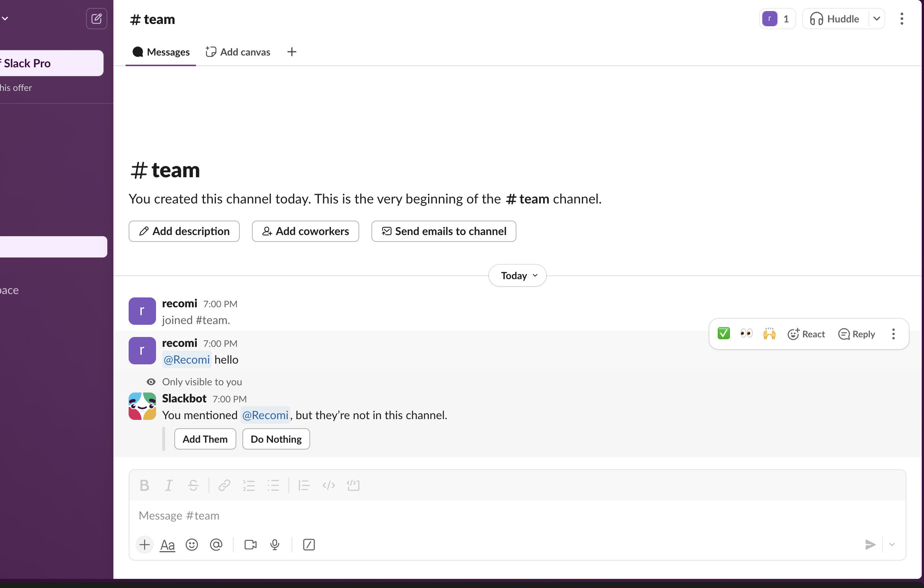Click the mention @ icon in composer

pyautogui.click(x=216, y=545)
